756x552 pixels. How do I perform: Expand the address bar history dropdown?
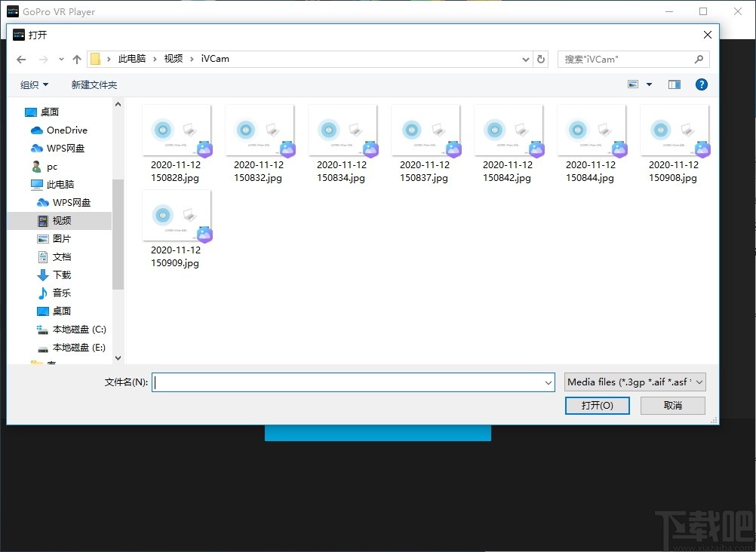coord(526,60)
